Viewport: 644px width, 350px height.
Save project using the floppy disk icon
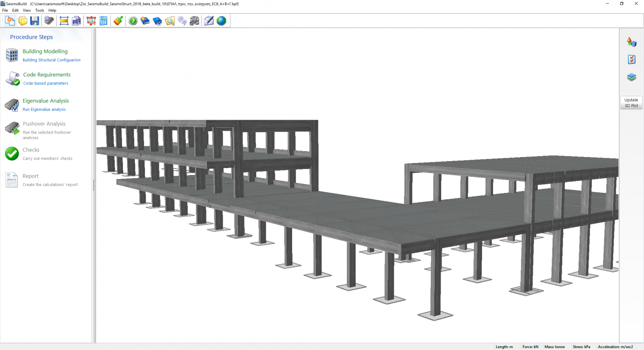pos(34,21)
